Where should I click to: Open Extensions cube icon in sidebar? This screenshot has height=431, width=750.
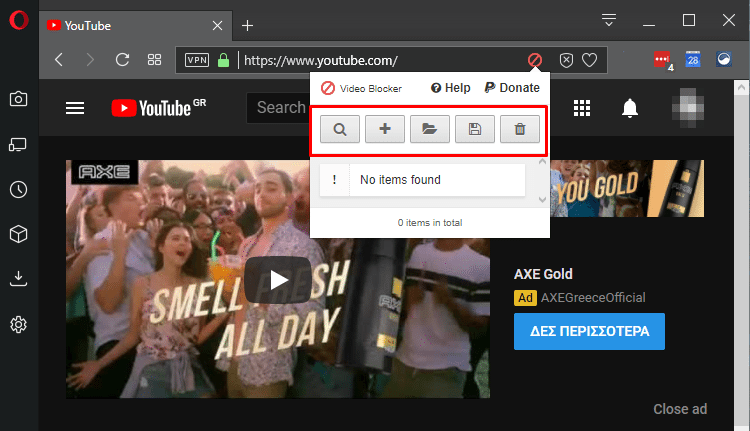[x=18, y=234]
